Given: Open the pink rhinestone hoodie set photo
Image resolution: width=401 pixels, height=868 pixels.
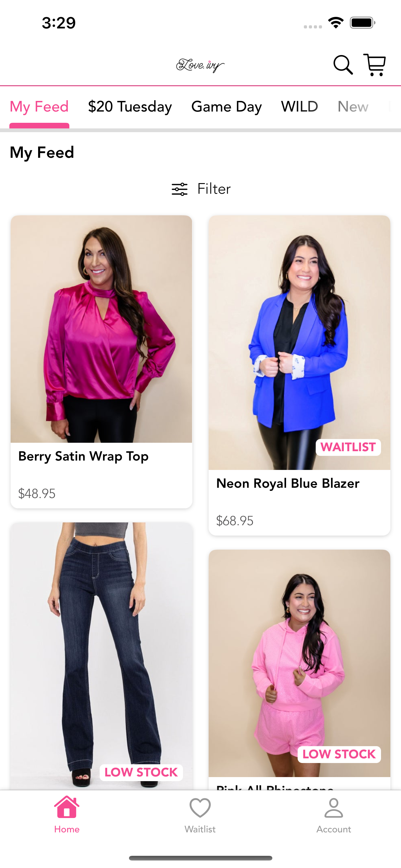Looking at the screenshot, I should pyautogui.click(x=299, y=663).
